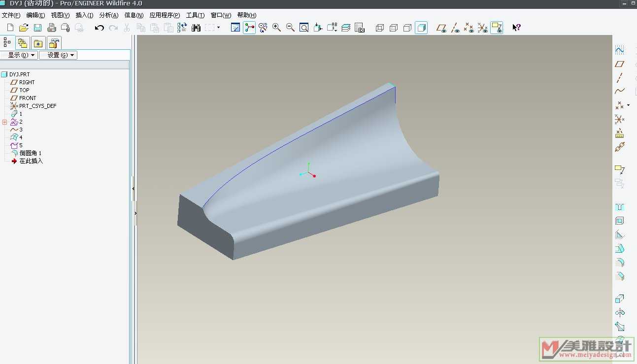Viewport: 637px width, 364px height.
Task: Create a new file with the New icon
Action: coord(10,28)
